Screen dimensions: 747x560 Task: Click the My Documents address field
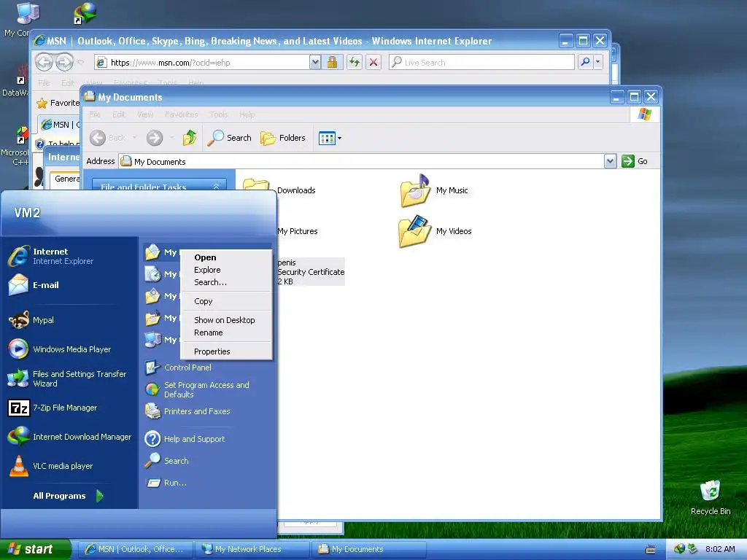coord(361,161)
